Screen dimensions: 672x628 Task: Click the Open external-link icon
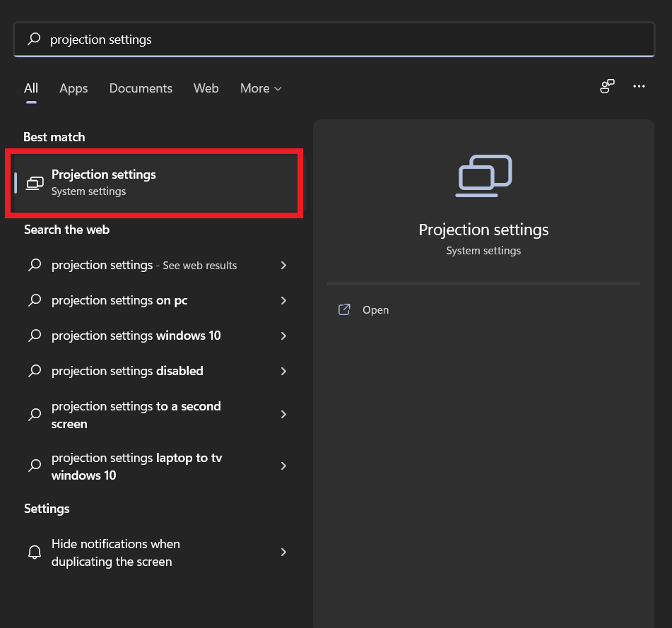[344, 309]
